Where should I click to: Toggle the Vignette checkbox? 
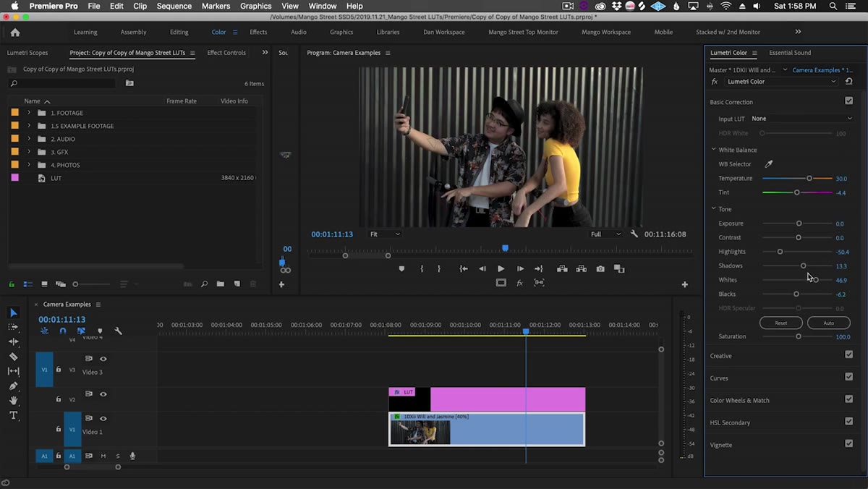tap(848, 444)
